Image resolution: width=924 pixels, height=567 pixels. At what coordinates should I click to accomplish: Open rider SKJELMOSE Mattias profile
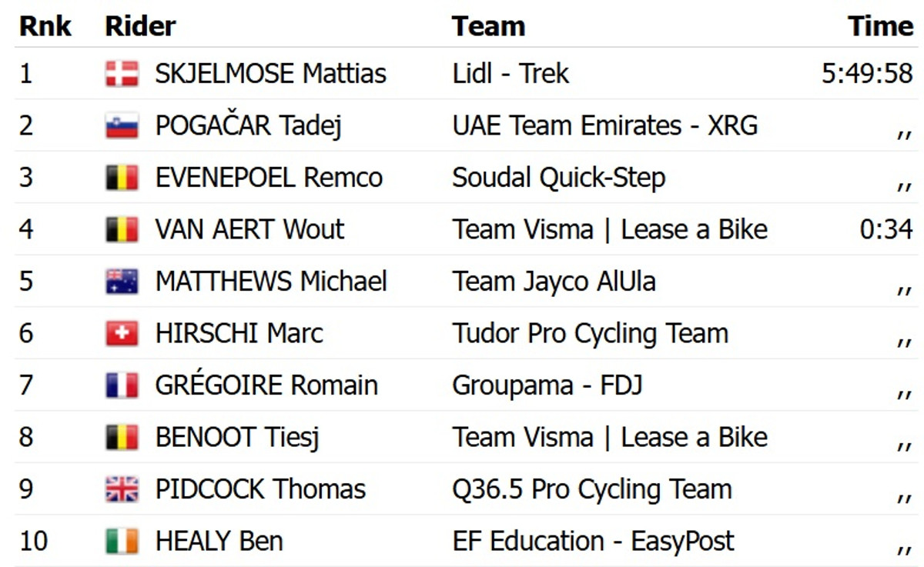[x=270, y=74]
